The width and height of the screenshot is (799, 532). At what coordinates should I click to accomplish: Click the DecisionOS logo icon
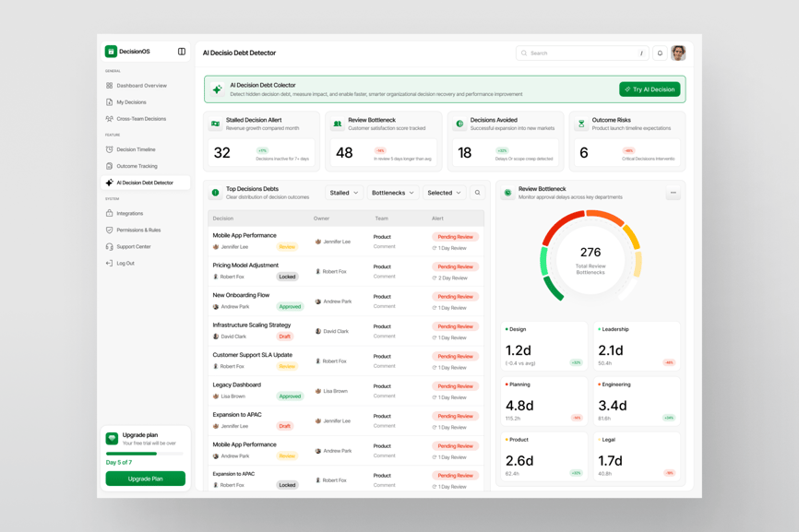111,52
